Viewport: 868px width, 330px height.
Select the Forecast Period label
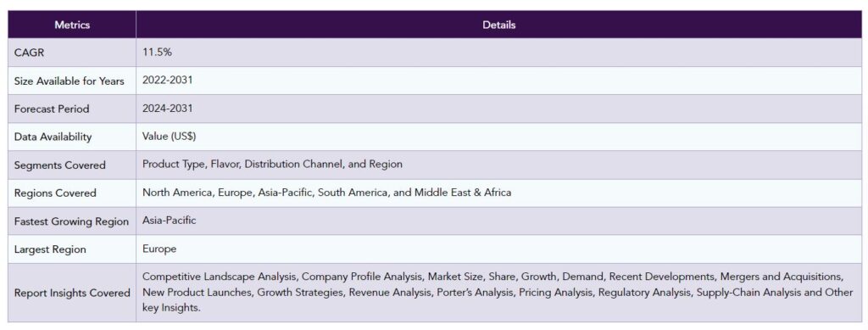point(52,109)
